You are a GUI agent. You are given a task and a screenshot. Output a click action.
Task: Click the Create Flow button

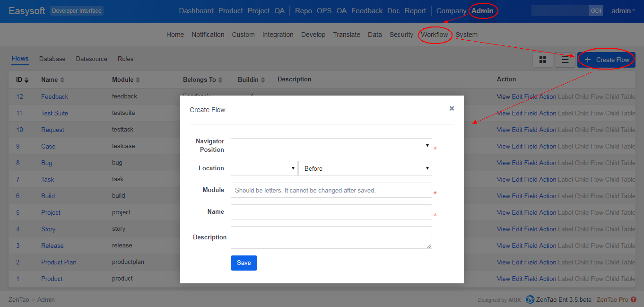606,60
